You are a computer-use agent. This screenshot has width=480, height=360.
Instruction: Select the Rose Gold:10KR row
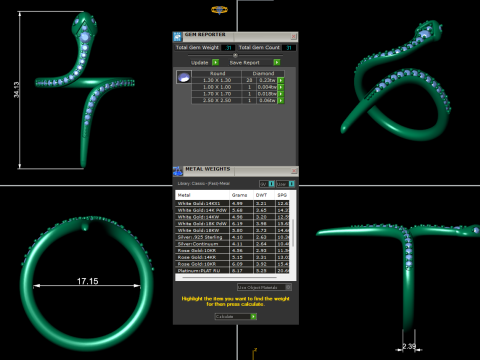[232, 250]
